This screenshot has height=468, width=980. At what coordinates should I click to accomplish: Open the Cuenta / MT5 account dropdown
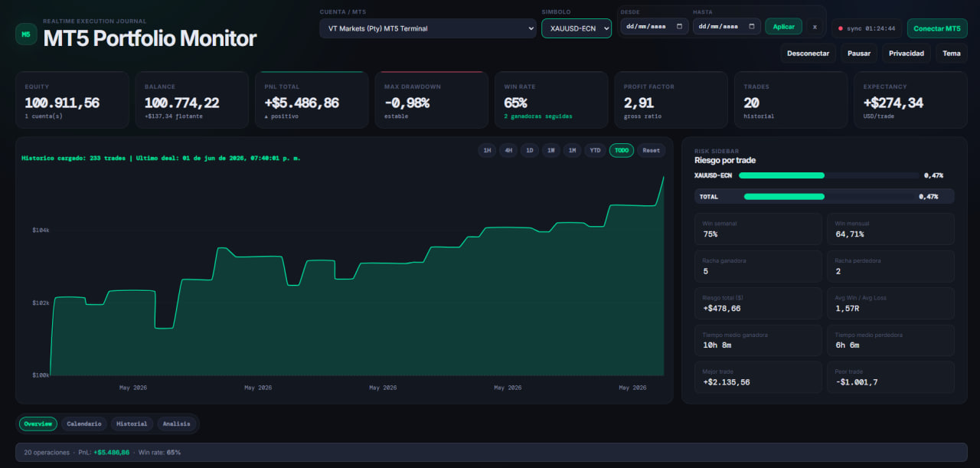pyautogui.click(x=427, y=28)
